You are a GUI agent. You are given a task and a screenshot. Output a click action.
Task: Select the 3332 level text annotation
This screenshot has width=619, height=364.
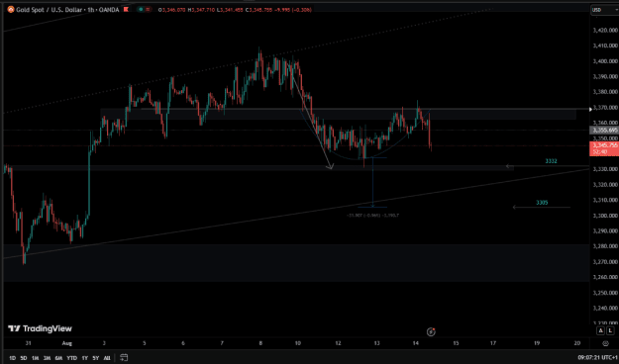(x=551, y=161)
